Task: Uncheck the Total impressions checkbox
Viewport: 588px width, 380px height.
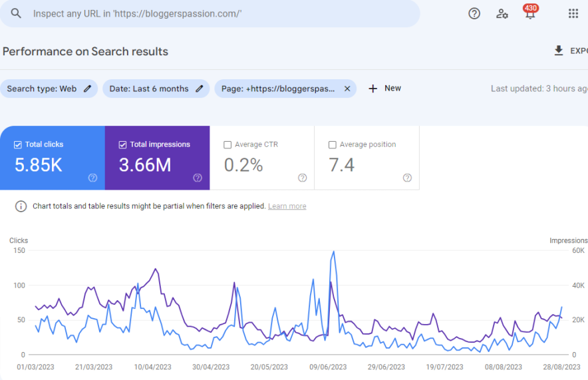Action: [122, 144]
